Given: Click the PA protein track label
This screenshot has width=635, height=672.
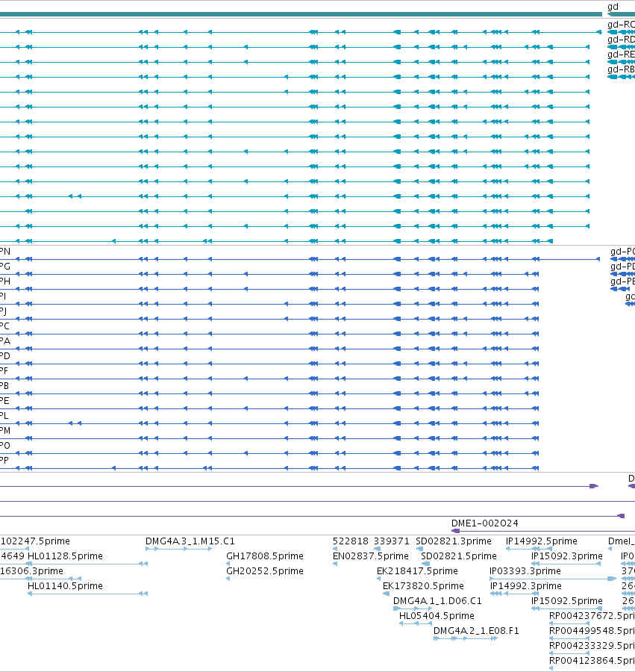Looking at the screenshot, I should click(x=5, y=341).
